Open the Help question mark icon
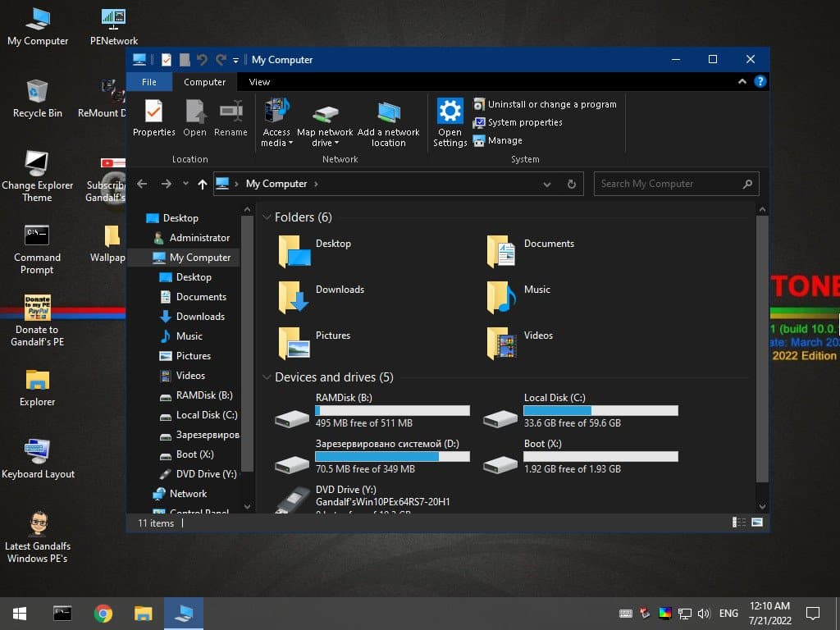840x630 pixels. coord(760,81)
